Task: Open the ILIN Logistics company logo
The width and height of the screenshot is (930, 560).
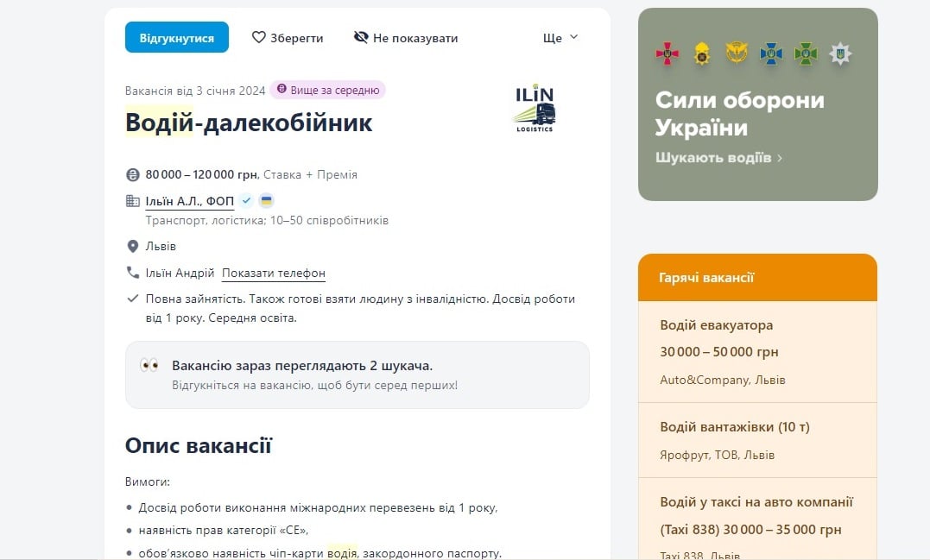Action: point(534,109)
